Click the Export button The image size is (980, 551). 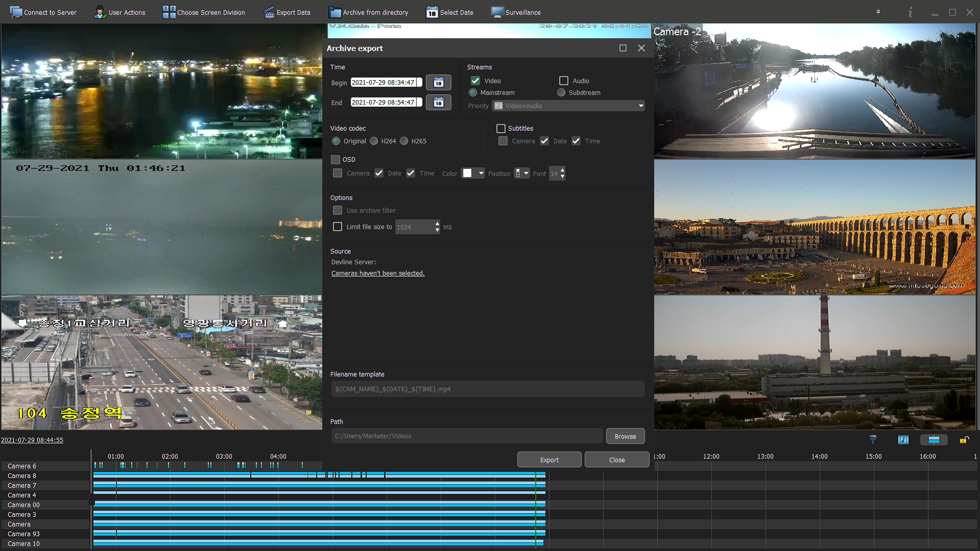(549, 460)
